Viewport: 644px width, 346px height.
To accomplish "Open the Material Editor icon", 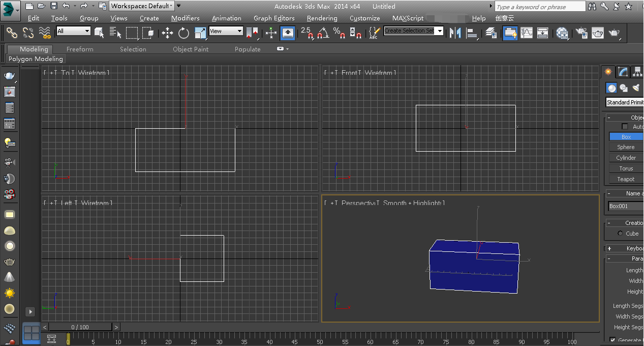I will [562, 33].
